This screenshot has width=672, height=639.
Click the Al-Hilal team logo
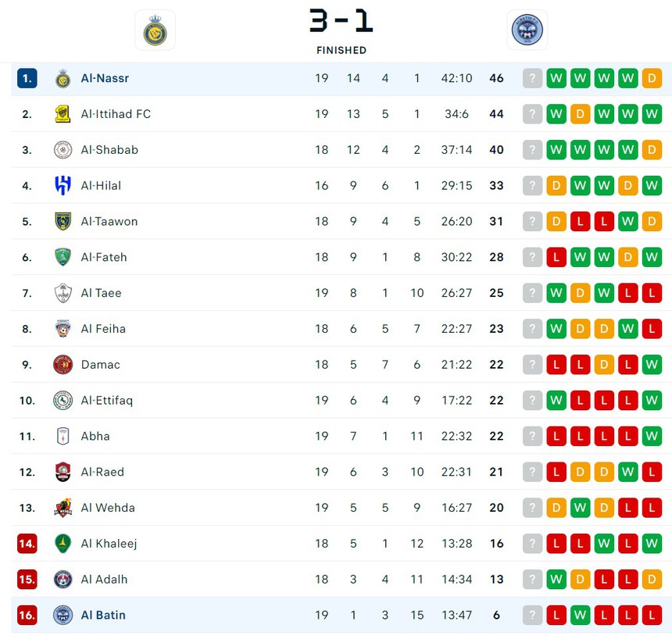(x=63, y=186)
